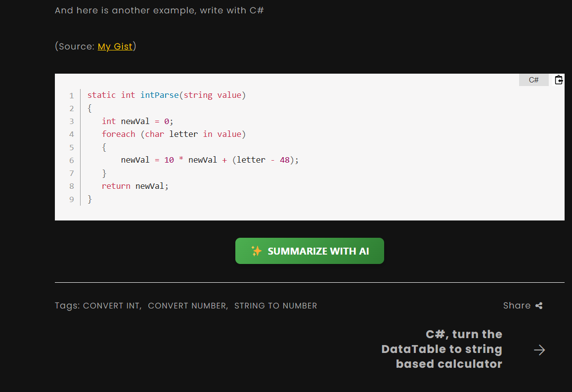572x392 pixels.
Task: Open the CONVERT NUMBER tag
Action: point(186,305)
